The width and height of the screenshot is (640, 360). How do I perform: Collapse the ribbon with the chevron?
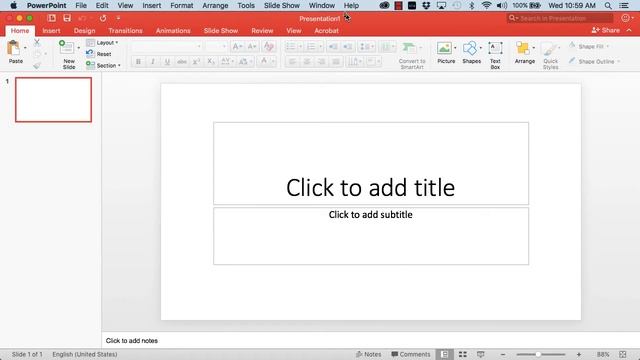point(629,30)
